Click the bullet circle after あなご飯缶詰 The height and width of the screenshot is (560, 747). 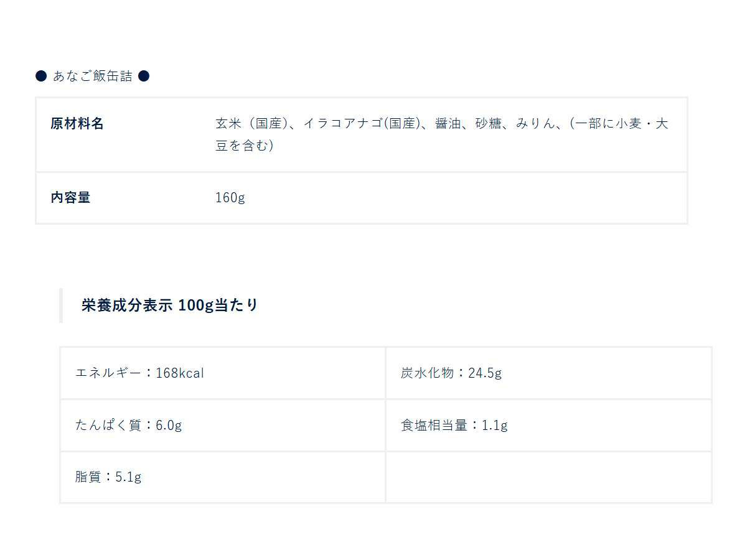144,76
